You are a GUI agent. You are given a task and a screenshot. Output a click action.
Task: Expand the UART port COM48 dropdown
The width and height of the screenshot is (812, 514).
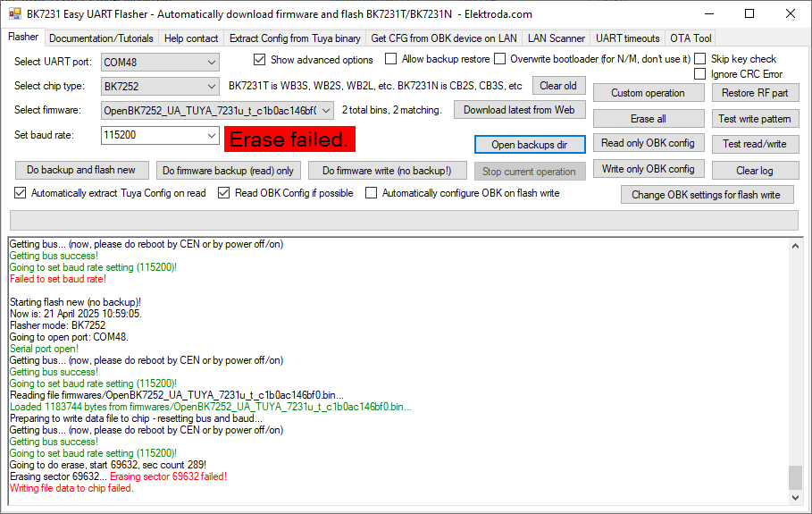click(x=212, y=63)
